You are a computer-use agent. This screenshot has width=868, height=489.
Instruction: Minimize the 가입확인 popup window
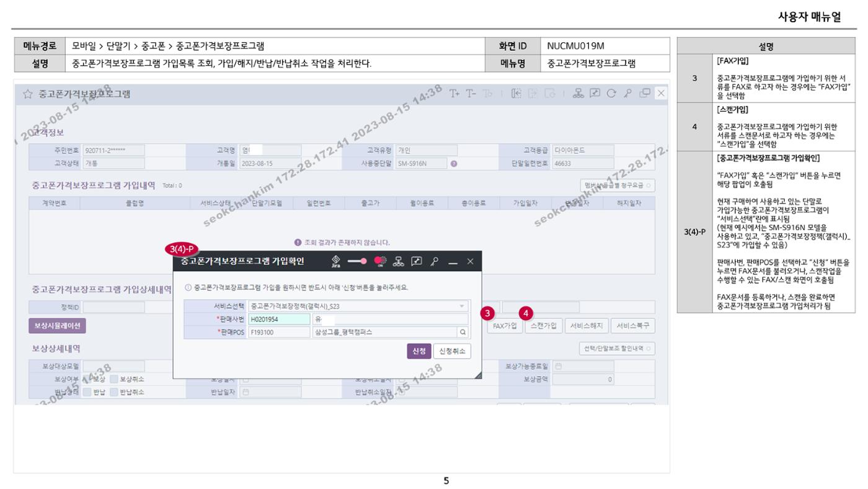(453, 262)
